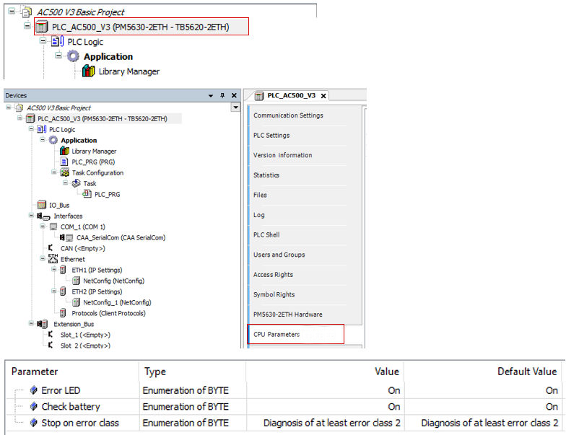Pin the Devices panel with pushpin icon
Image resolution: width=566 pixels, height=435 pixels.
222,95
